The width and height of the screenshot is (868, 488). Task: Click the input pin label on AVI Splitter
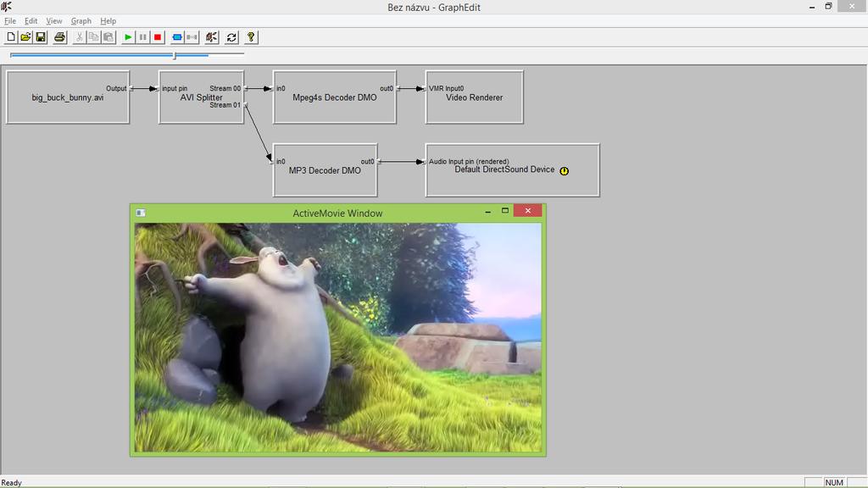pyautogui.click(x=175, y=88)
